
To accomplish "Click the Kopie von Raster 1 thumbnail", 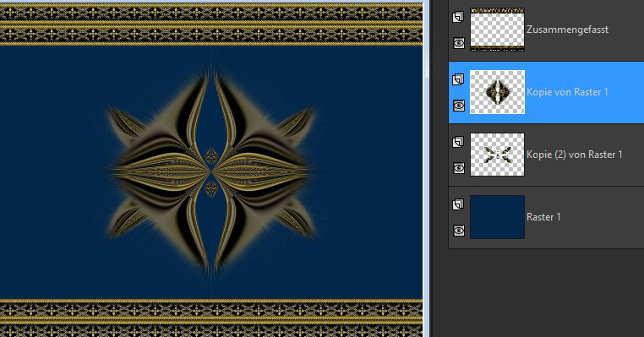I will [498, 92].
